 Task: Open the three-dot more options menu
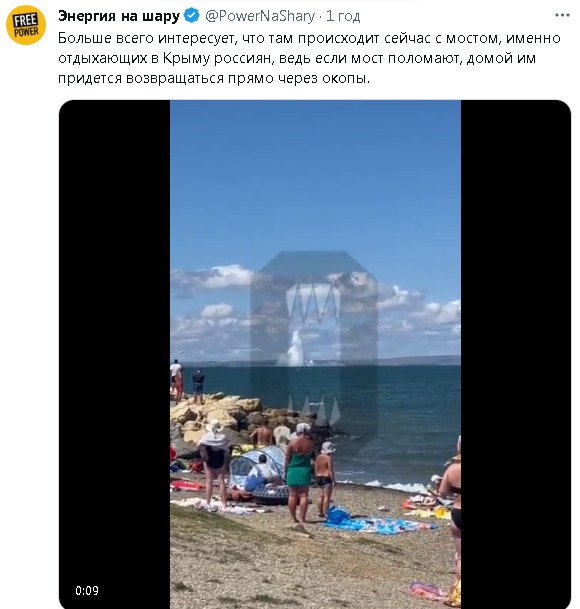point(562,16)
